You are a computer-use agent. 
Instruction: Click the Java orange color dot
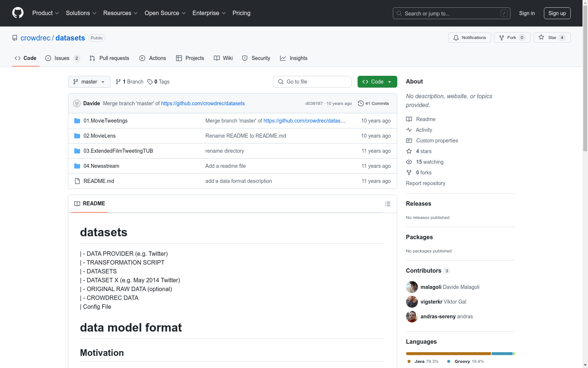pos(409,361)
